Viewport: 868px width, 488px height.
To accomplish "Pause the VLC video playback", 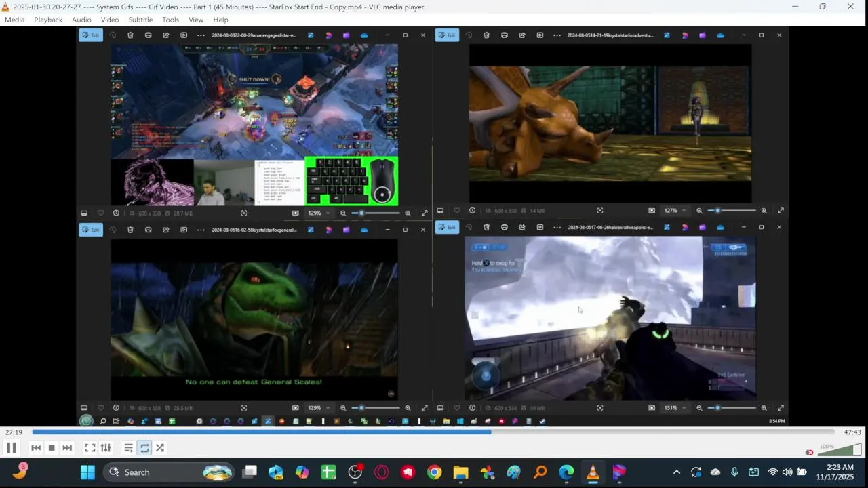I will point(11,448).
